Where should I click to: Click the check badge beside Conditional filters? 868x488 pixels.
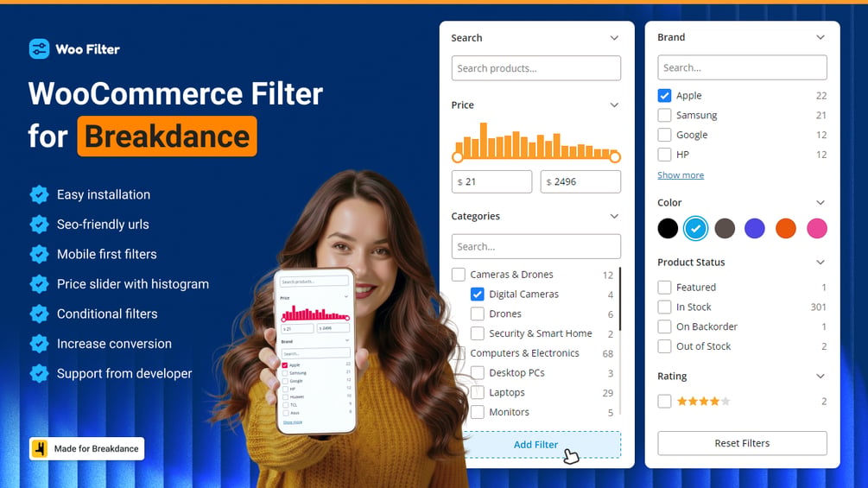39,314
